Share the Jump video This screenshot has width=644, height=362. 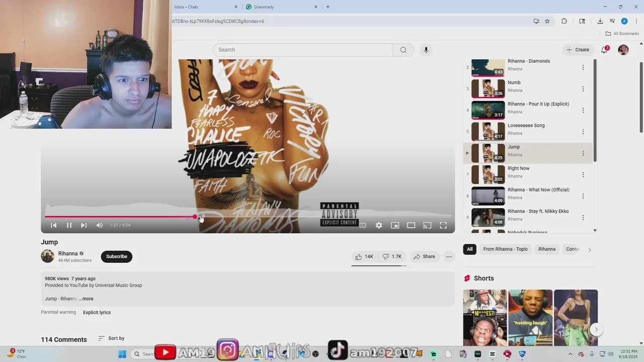coord(424,256)
